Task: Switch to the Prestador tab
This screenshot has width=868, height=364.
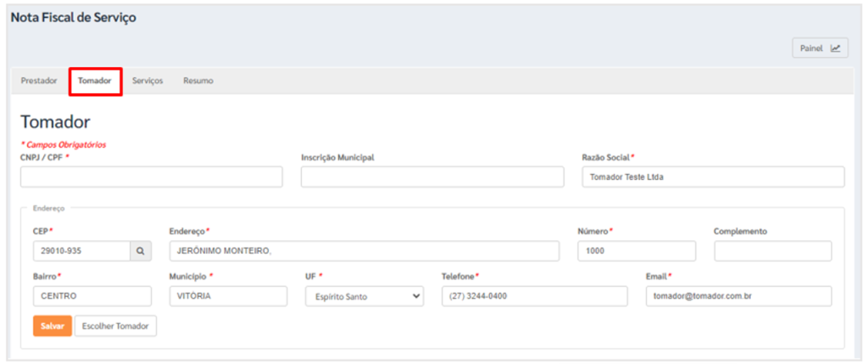Action: tap(39, 81)
